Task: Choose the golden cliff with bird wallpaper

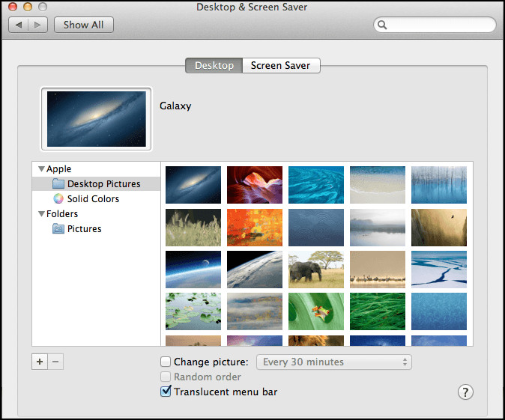Action: click(439, 228)
